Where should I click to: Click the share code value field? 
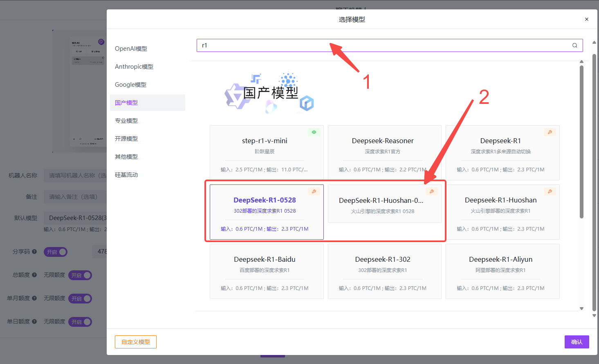click(x=100, y=252)
